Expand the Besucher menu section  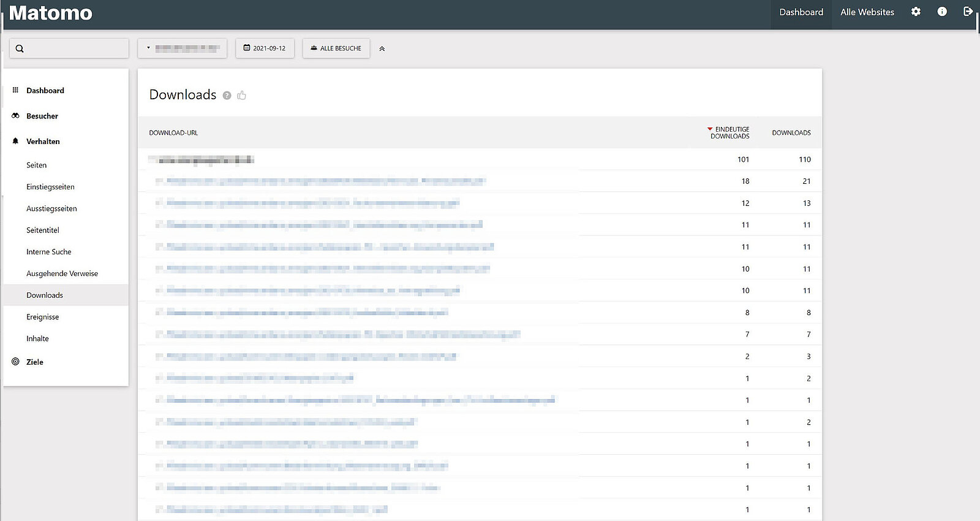[42, 116]
